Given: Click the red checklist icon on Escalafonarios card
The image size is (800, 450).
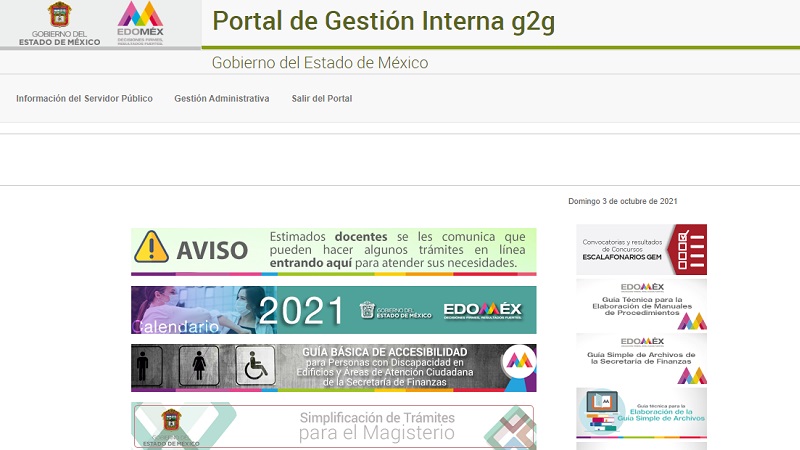Looking at the screenshot, I should [x=687, y=249].
